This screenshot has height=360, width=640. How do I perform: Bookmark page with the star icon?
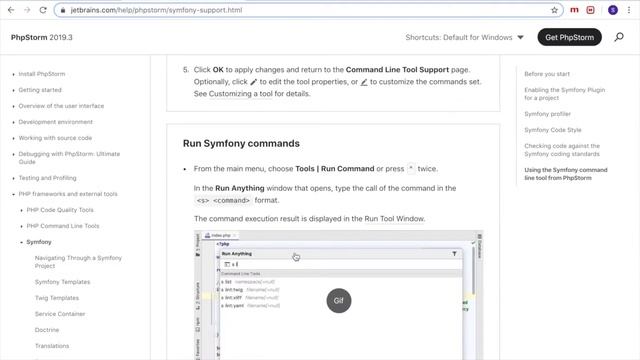coord(554,10)
